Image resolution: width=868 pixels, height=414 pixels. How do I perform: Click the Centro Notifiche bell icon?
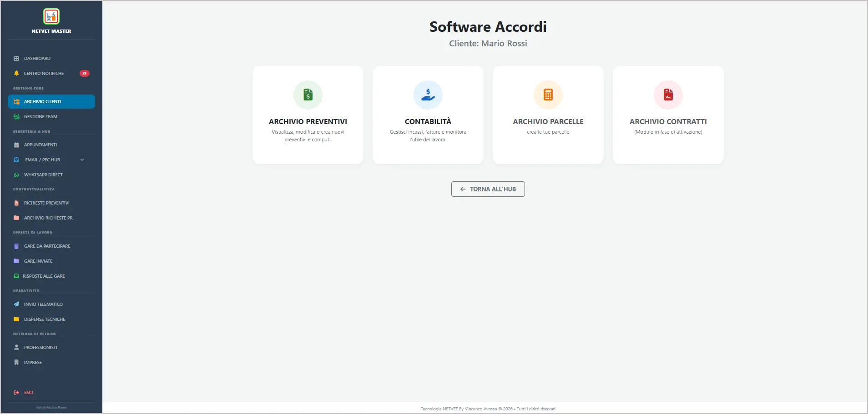pos(16,73)
